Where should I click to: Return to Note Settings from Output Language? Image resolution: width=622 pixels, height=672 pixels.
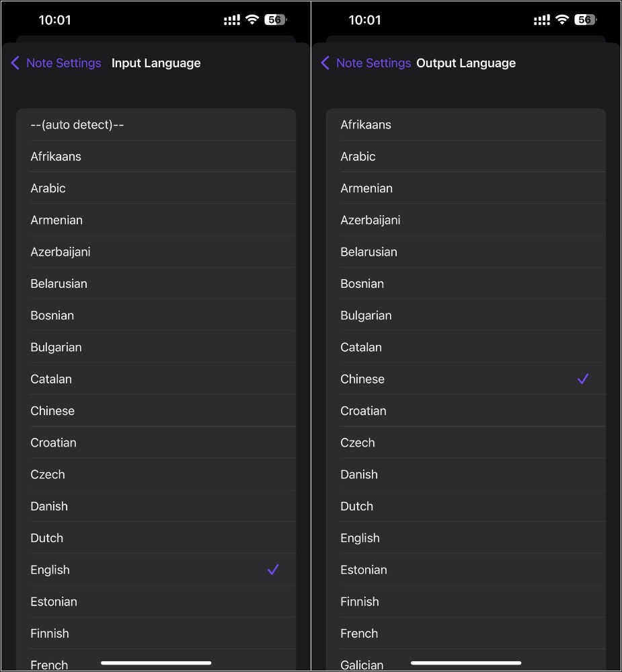tap(373, 63)
